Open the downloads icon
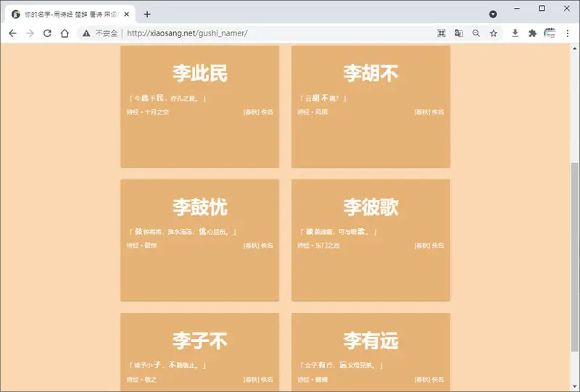 click(x=515, y=33)
